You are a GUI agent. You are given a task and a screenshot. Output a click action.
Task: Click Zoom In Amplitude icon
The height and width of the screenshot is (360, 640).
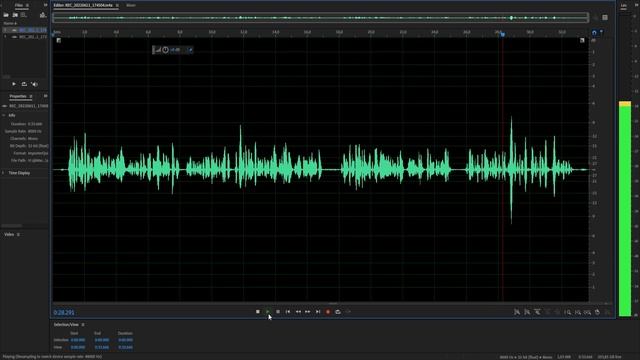coord(517,312)
